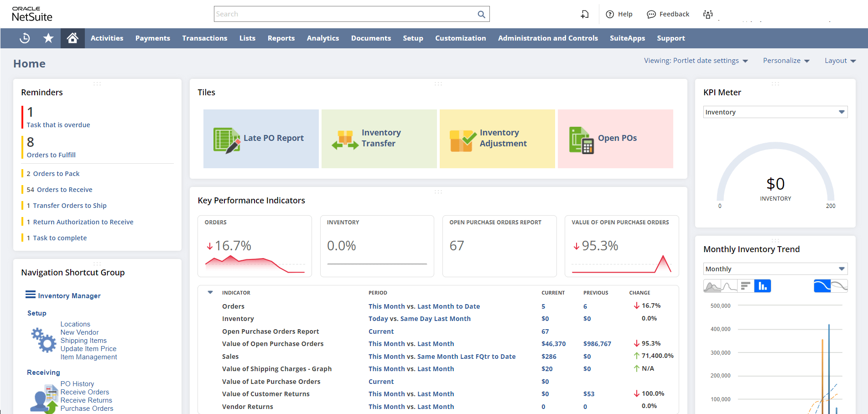Click the Oracle NetSuite logo

32,14
